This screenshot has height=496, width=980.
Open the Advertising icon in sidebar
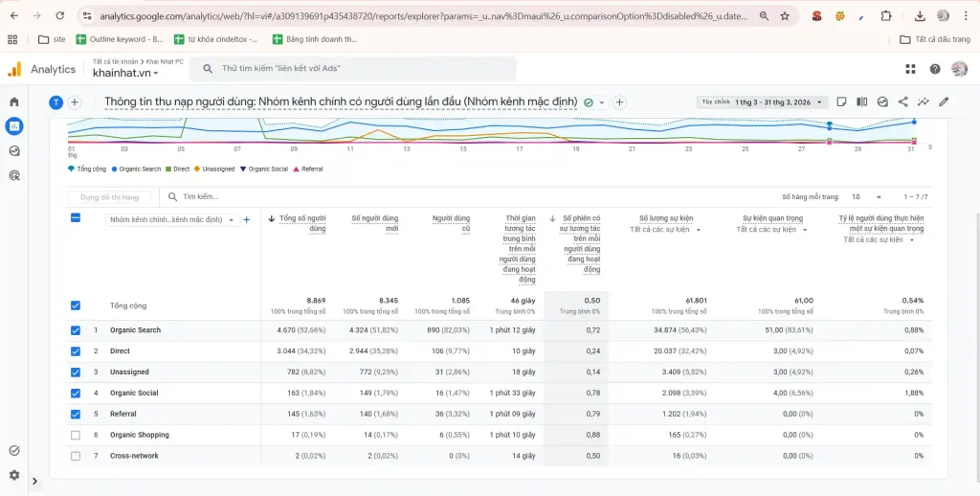[13, 176]
